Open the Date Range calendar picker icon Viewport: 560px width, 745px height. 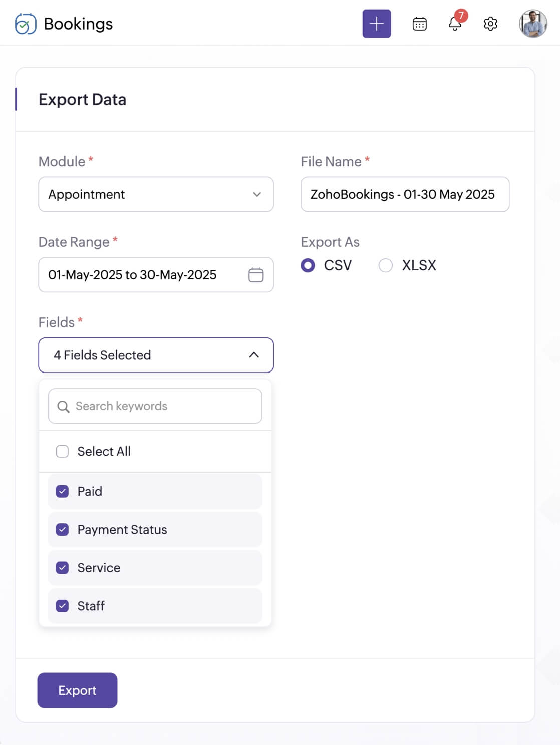256,275
